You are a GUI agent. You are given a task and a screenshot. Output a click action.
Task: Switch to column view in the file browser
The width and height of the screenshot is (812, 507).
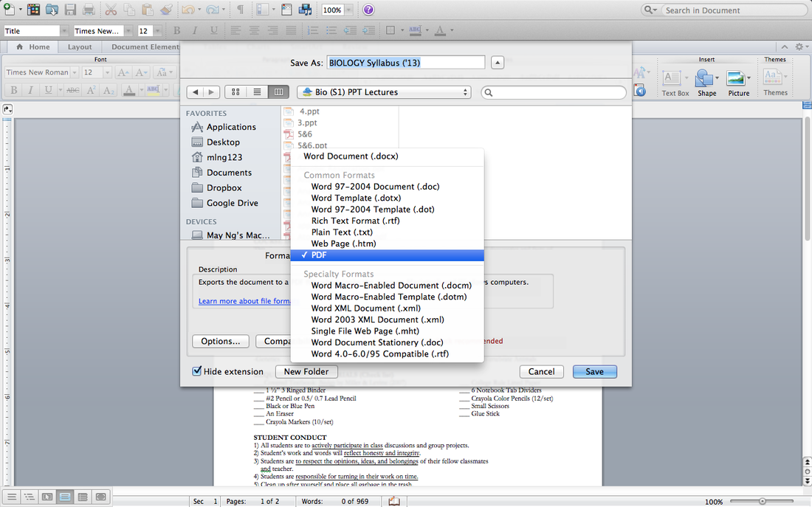click(278, 92)
